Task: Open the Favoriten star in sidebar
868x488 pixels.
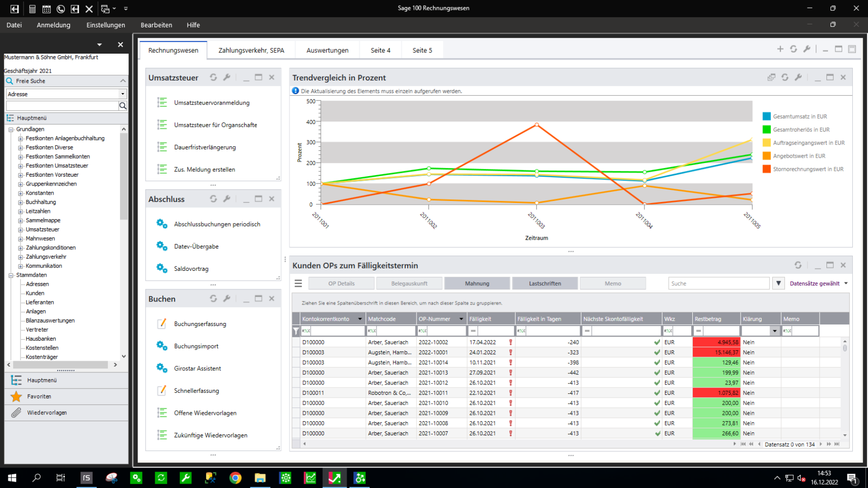Action: (x=17, y=397)
